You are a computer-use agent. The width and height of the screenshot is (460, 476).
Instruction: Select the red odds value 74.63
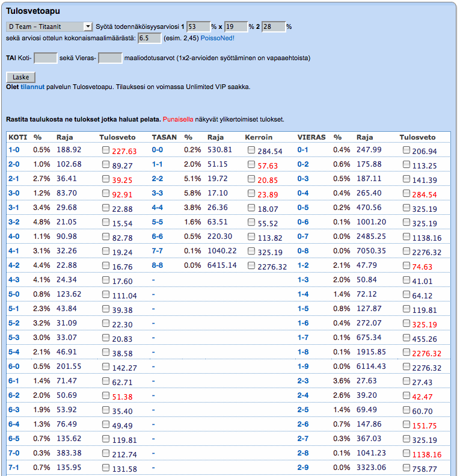point(422,267)
